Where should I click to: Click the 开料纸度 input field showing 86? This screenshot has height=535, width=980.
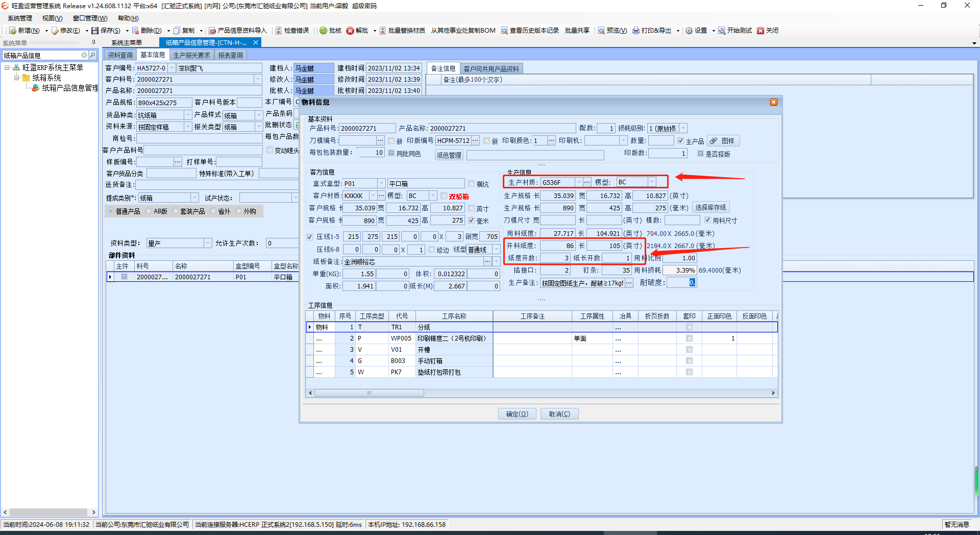(x=557, y=246)
